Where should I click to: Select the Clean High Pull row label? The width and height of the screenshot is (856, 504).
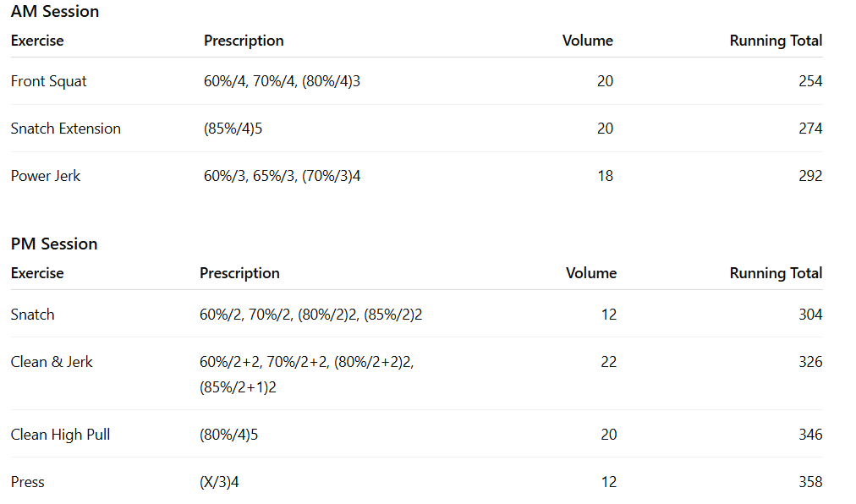click(61, 435)
